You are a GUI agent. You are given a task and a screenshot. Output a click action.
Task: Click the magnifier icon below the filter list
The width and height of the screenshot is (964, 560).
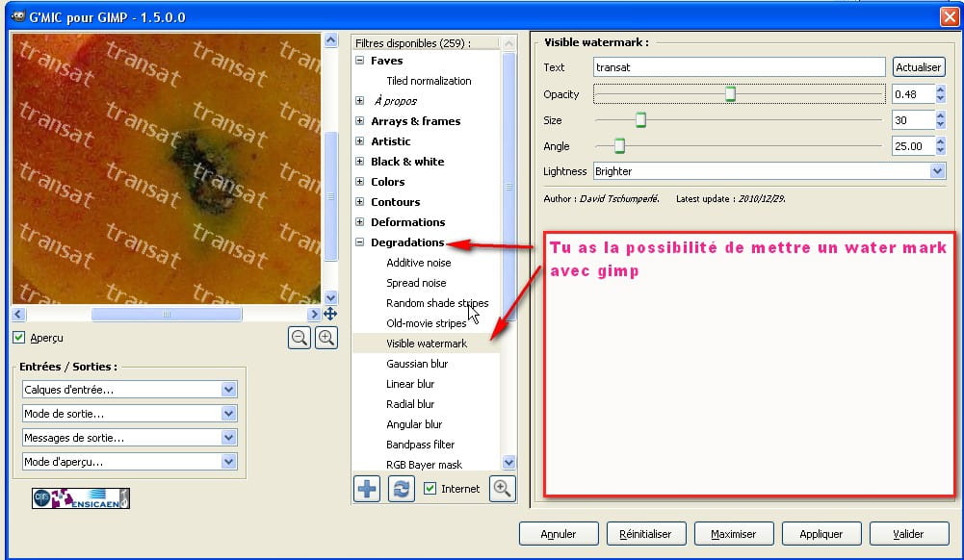pyautogui.click(x=503, y=489)
